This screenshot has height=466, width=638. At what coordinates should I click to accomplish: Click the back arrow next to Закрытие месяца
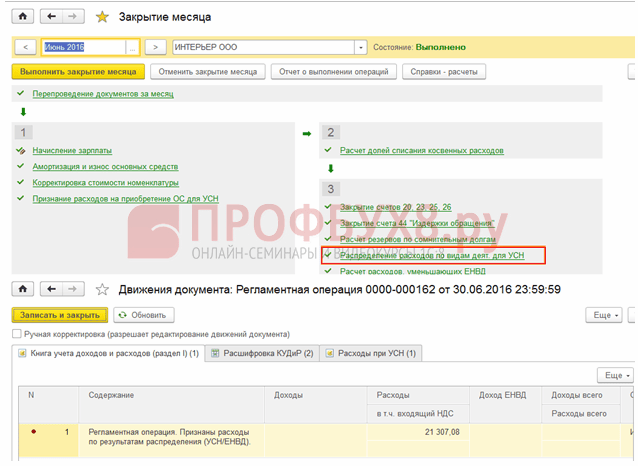(51, 17)
